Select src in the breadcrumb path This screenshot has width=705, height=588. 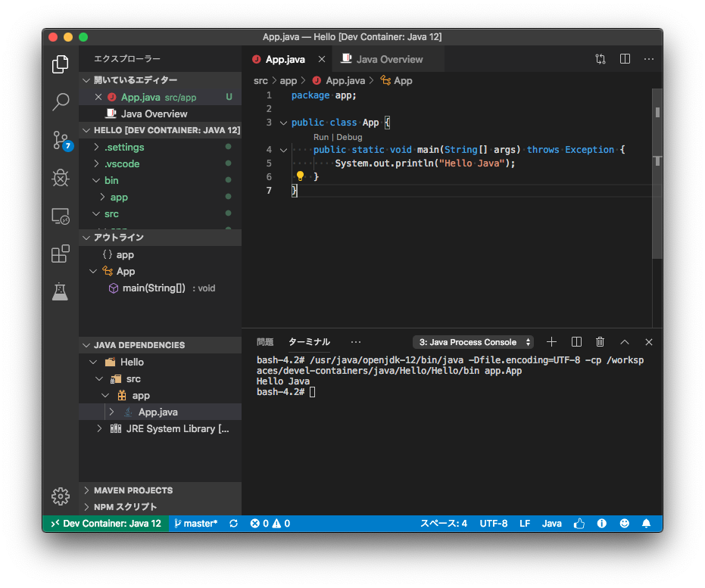[260, 81]
